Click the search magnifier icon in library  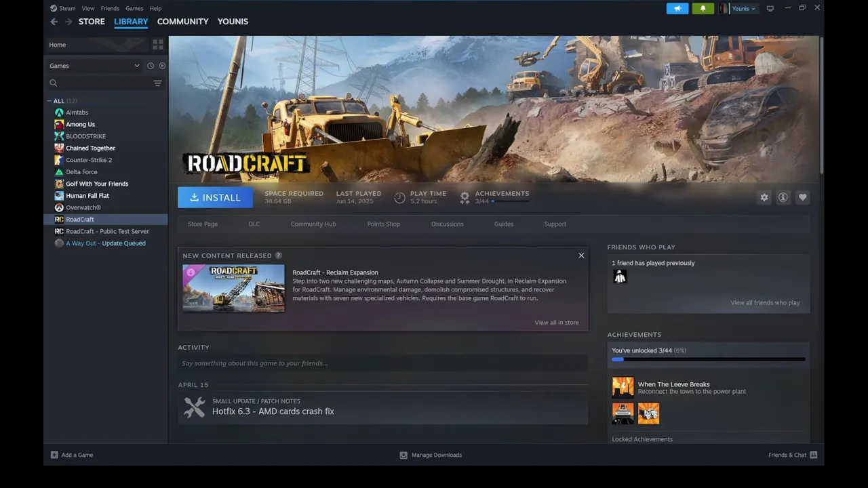pyautogui.click(x=54, y=83)
